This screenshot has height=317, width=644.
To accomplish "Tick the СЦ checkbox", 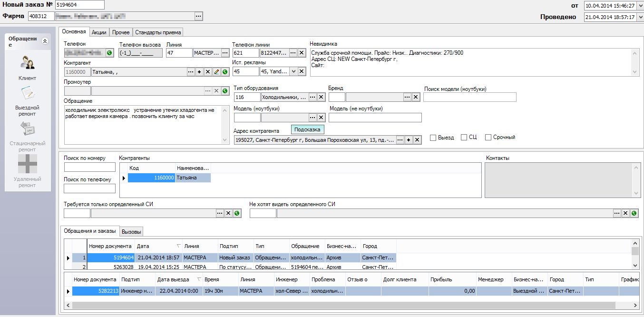I will click(x=464, y=138).
